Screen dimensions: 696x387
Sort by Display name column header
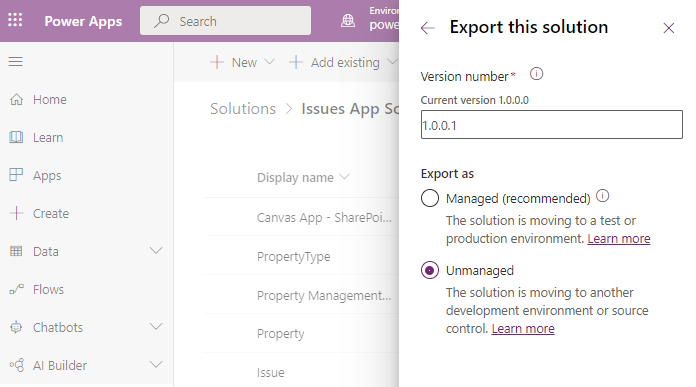[x=295, y=178]
